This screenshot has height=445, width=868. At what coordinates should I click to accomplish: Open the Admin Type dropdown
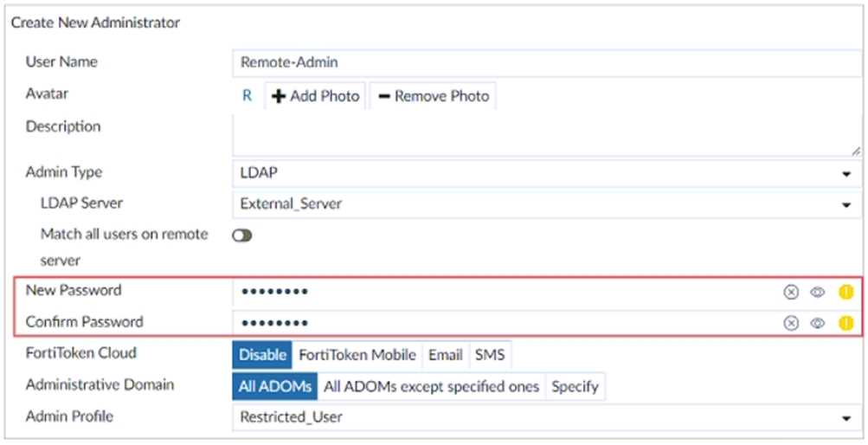coord(545,173)
